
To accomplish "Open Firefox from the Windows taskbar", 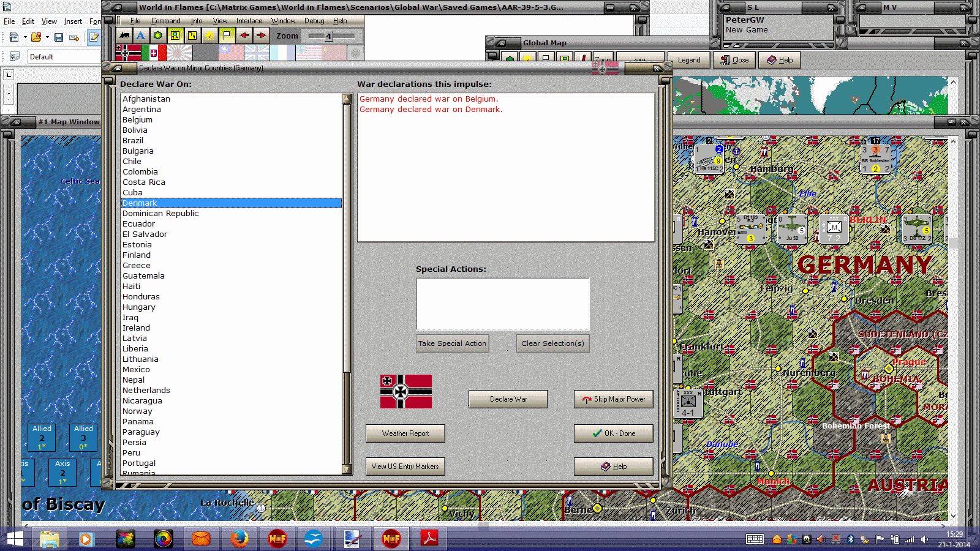I will (239, 539).
